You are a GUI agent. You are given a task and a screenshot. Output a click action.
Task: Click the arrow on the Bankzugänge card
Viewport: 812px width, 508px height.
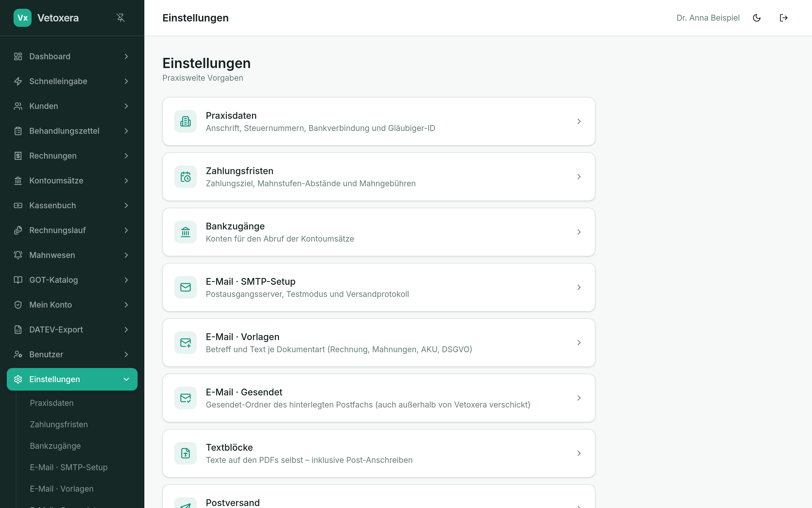tap(579, 232)
